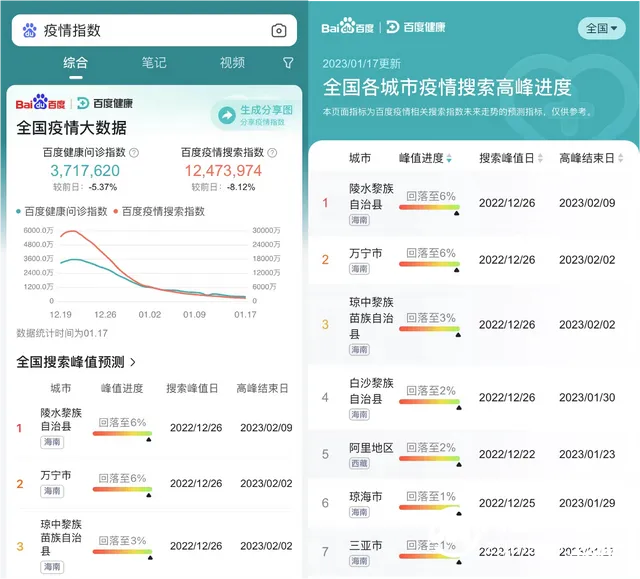
Task: Click Baidu logo in right page header
Action: pos(347,26)
